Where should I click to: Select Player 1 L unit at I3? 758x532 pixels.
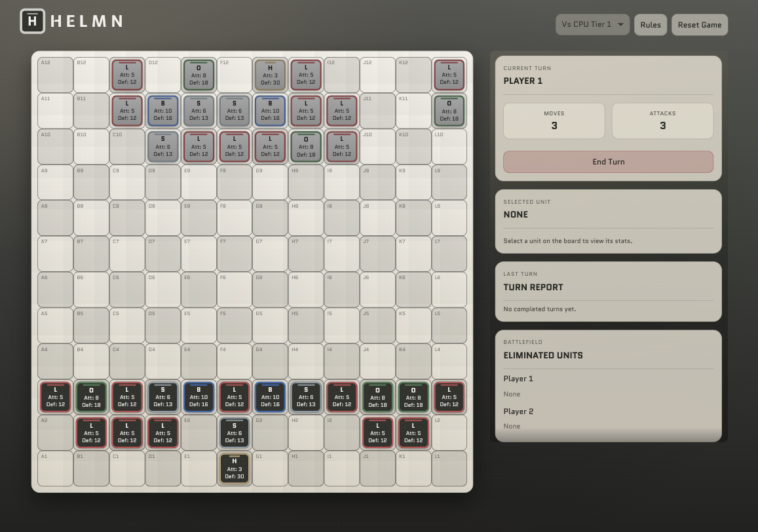(x=342, y=397)
